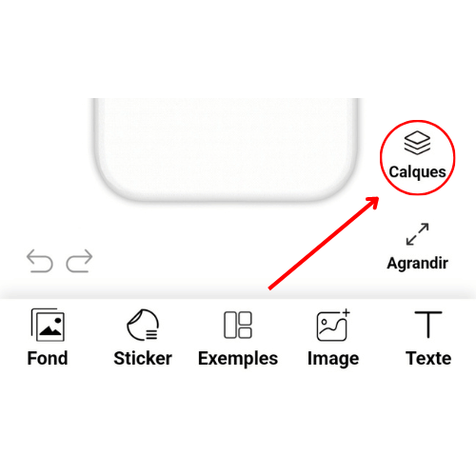Select the Calques text label

[417, 172]
